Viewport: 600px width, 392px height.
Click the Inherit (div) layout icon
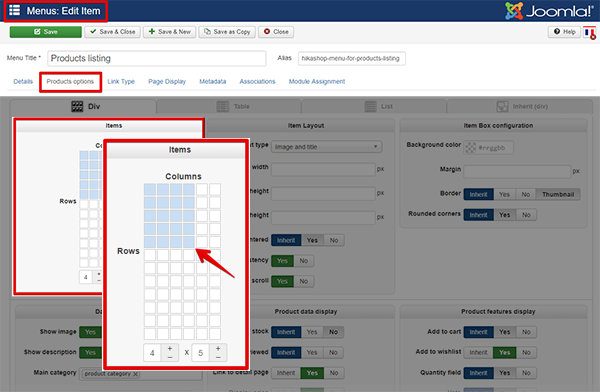point(502,106)
